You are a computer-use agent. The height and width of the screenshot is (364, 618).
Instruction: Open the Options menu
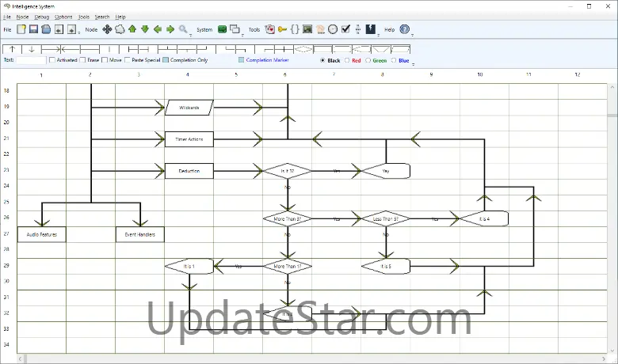63,17
